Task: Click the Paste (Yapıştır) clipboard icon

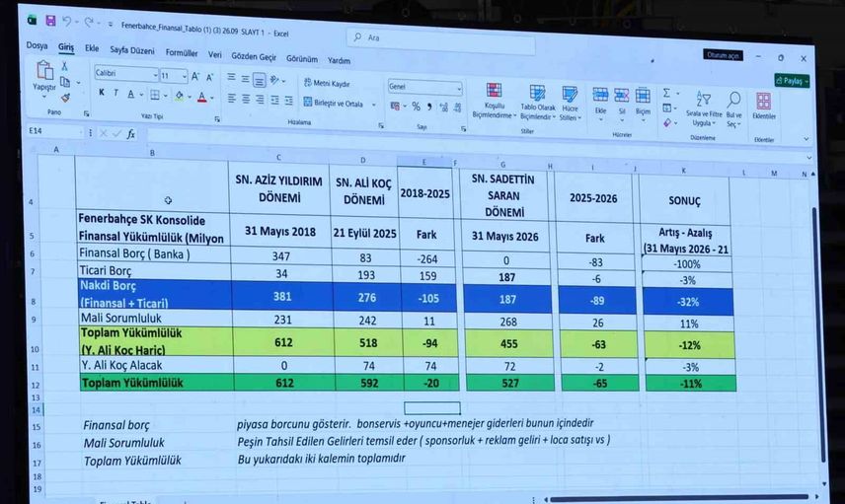Action: click(44, 71)
